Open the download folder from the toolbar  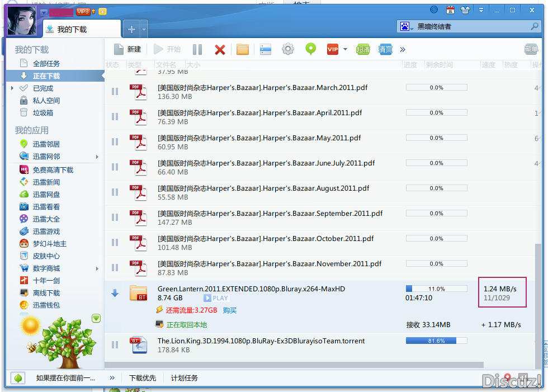(x=243, y=50)
